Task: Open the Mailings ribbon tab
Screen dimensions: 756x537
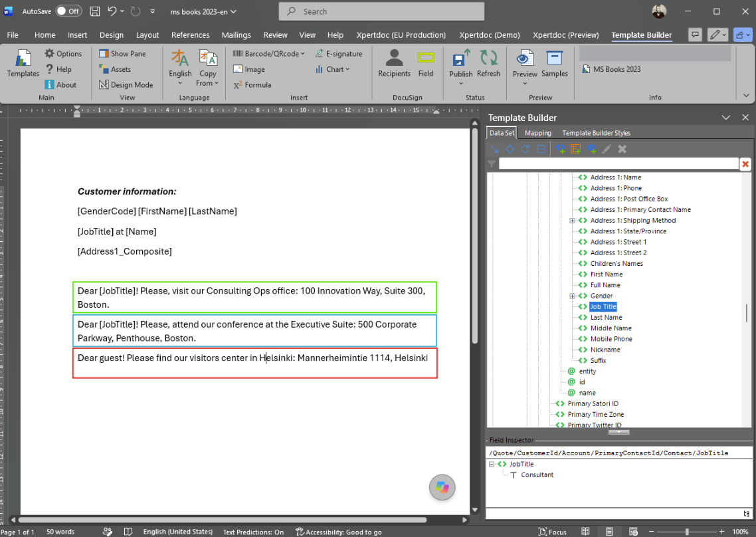Action: click(x=236, y=35)
